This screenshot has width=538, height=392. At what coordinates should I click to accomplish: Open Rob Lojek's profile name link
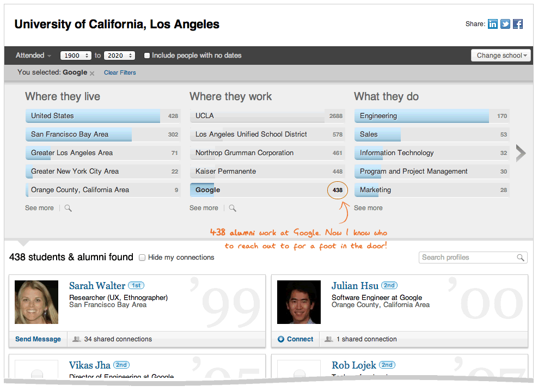354,365
